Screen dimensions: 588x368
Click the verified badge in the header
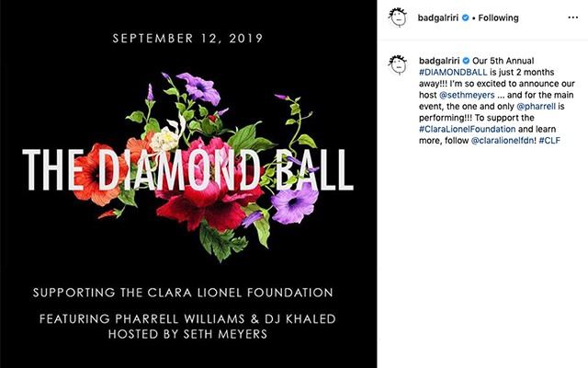466,17
